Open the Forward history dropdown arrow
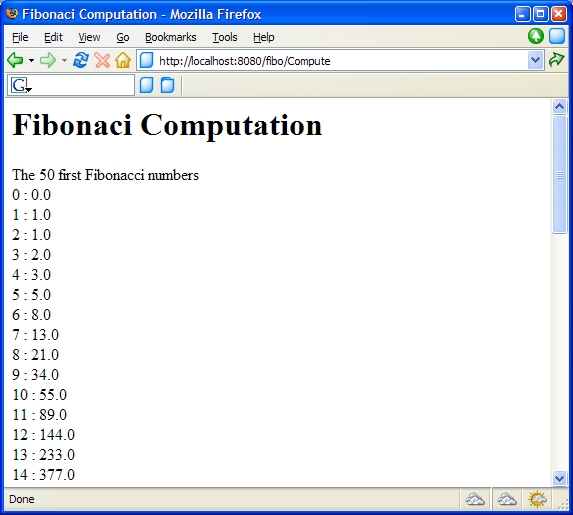 [x=64, y=61]
